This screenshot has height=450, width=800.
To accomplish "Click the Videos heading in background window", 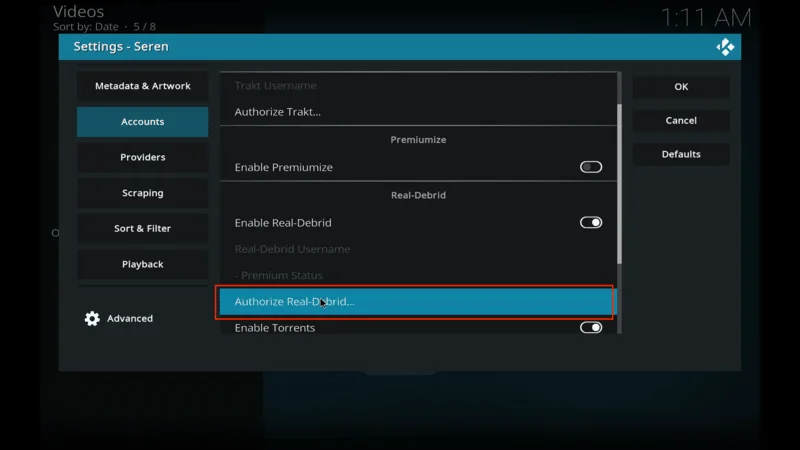I will pos(79,11).
